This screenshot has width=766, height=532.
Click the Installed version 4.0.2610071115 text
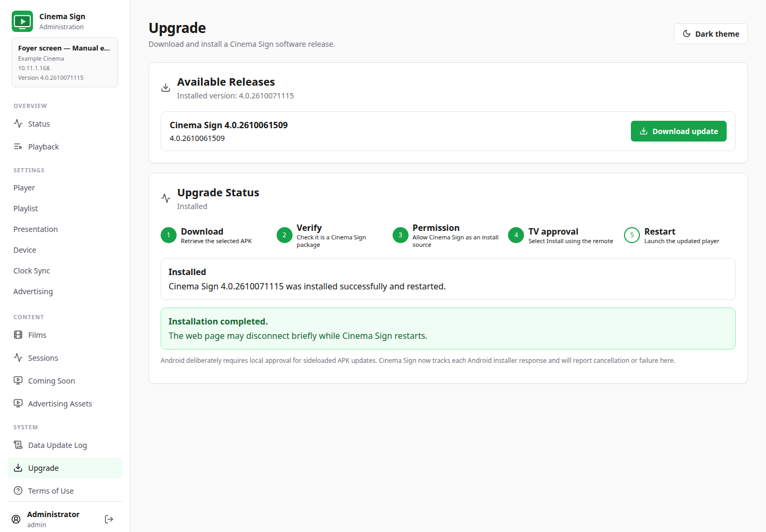pos(236,96)
